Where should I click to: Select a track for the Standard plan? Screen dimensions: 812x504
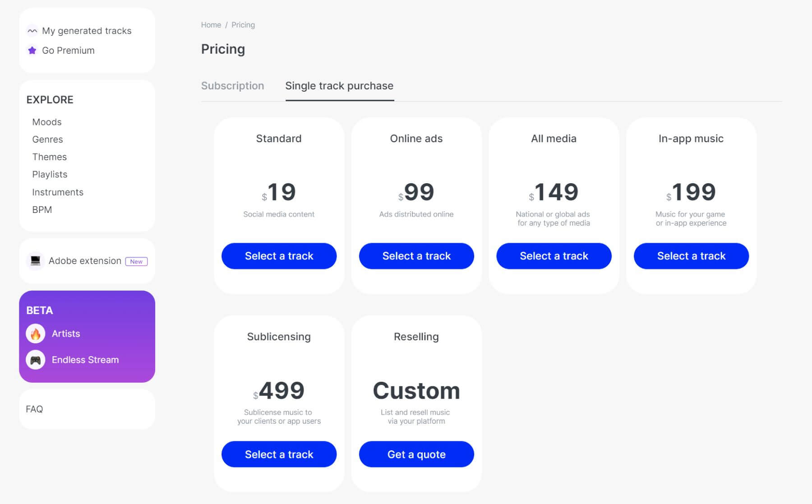279,256
